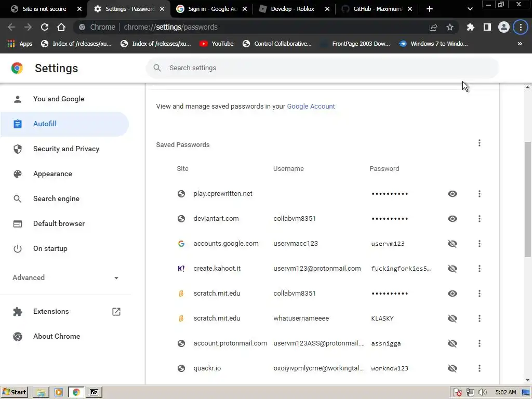
Task: Open the Chrome three-dot main menu
Action: pos(521,27)
